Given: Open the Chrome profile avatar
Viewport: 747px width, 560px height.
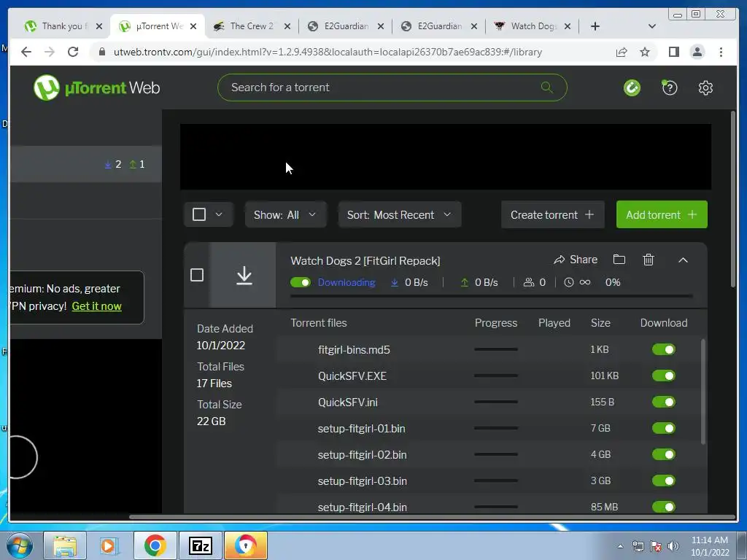Looking at the screenshot, I should click(x=697, y=52).
